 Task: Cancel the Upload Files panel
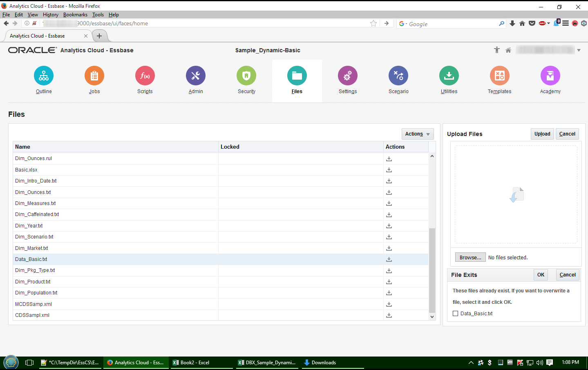567,134
